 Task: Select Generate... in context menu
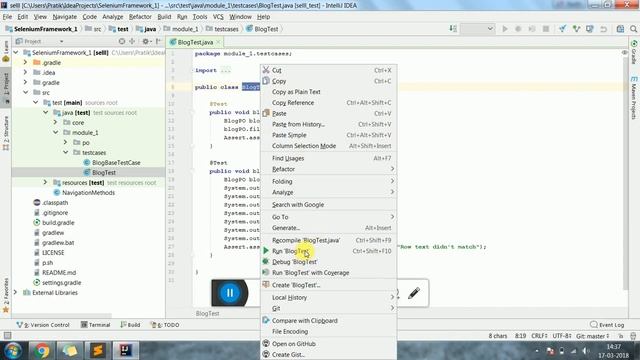[329, 228]
